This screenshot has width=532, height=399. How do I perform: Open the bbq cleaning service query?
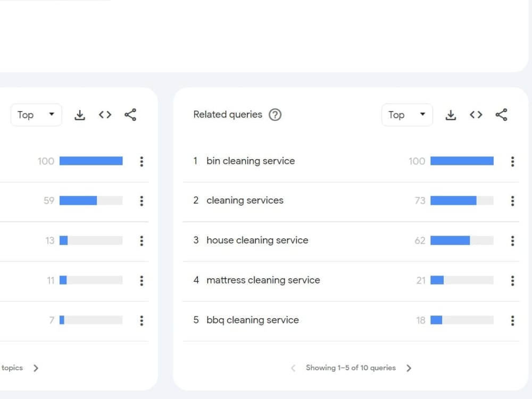253,320
